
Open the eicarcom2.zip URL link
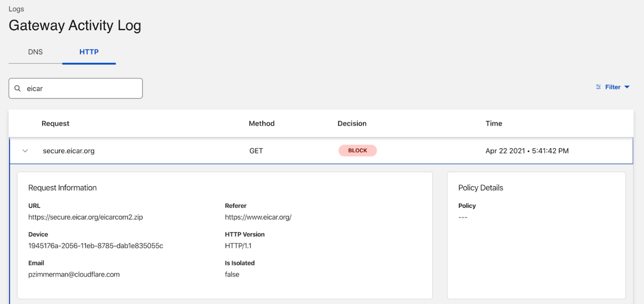pos(85,217)
